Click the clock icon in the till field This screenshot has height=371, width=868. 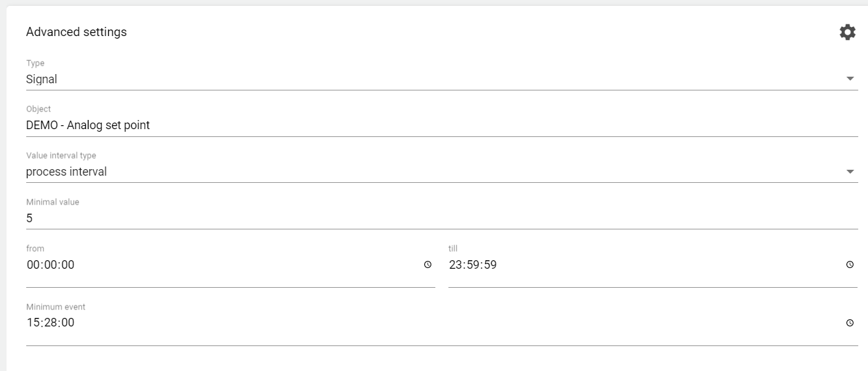click(850, 265)
